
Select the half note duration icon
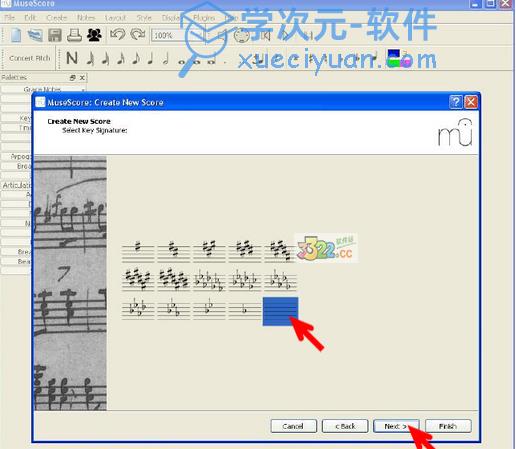[x=166, y=58]
